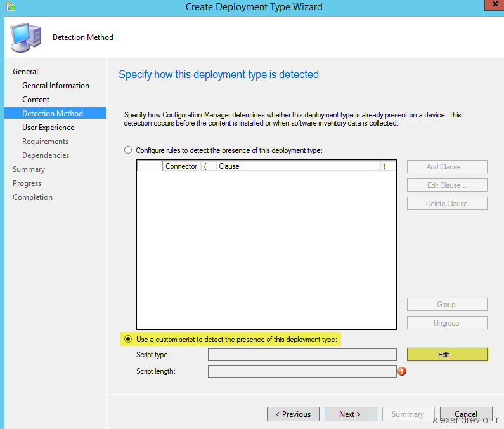
Task: Click the red error indicator icon
Action: tap(402, 371)
